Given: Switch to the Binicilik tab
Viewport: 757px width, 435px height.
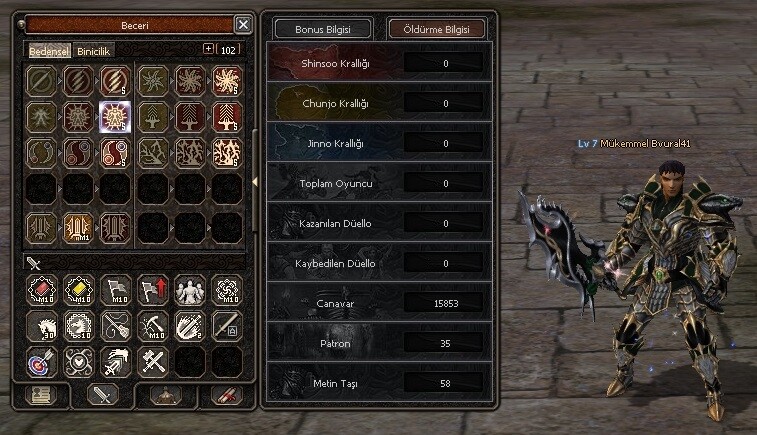Looking at the screenshot, I should [x=94, y=51].
